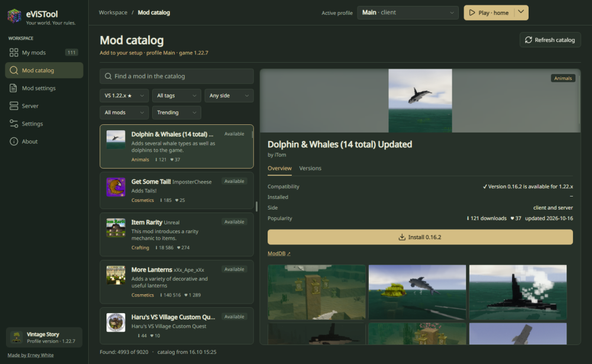The width and height of the screenshot is (592, 364).
Task: Open Made by Erney White link
Action: [31, 355]
